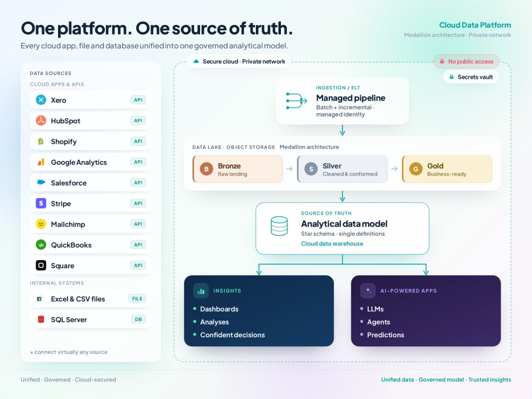Click the CLOUD APPS & APIS section header

pos(57,84)
